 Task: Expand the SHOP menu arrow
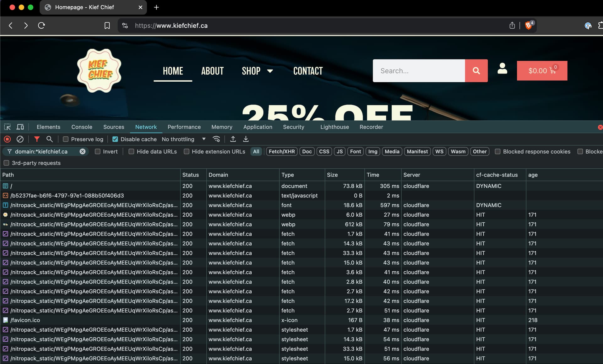click(270, 71)
